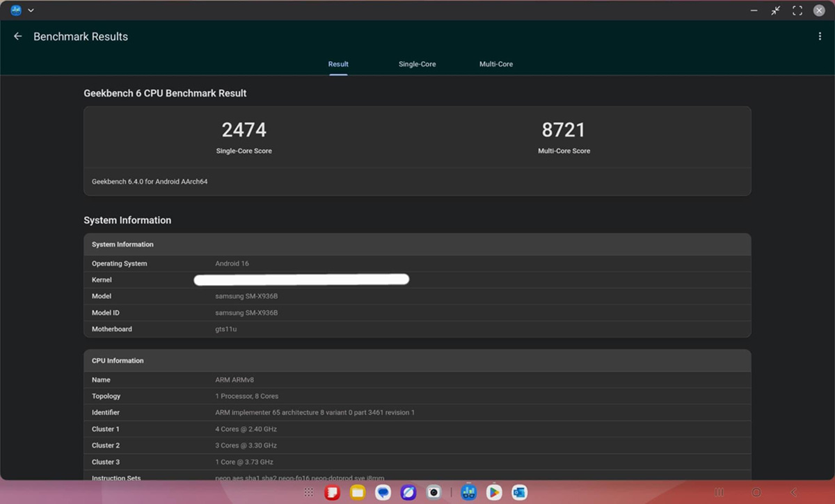Expand the chevron next to the Geekbench window icon

point(30,10)
